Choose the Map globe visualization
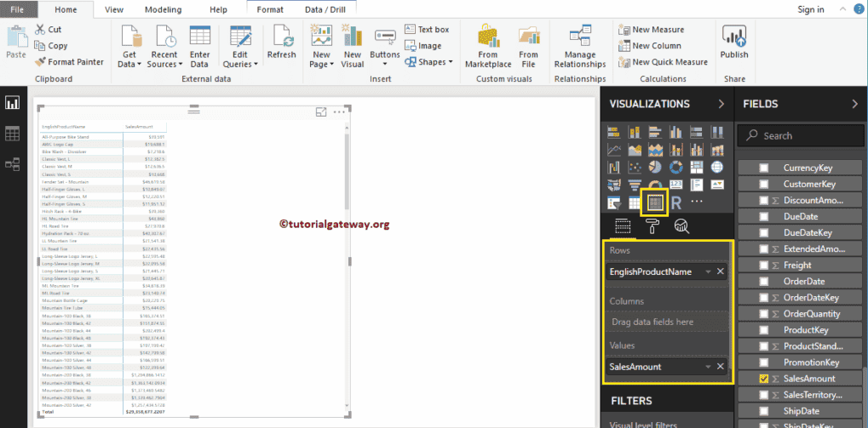868x428 pixels. pyautogui.click(x=717, y=167)
